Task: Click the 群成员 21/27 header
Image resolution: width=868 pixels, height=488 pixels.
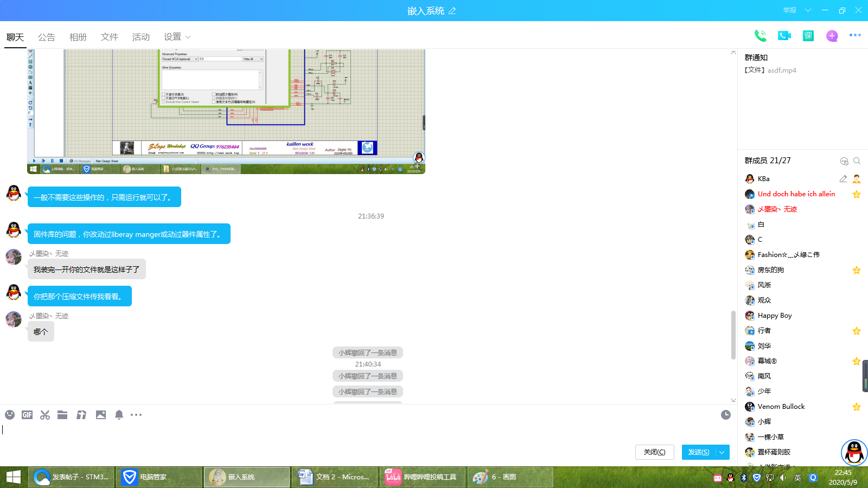Action: tap(768, 161)
